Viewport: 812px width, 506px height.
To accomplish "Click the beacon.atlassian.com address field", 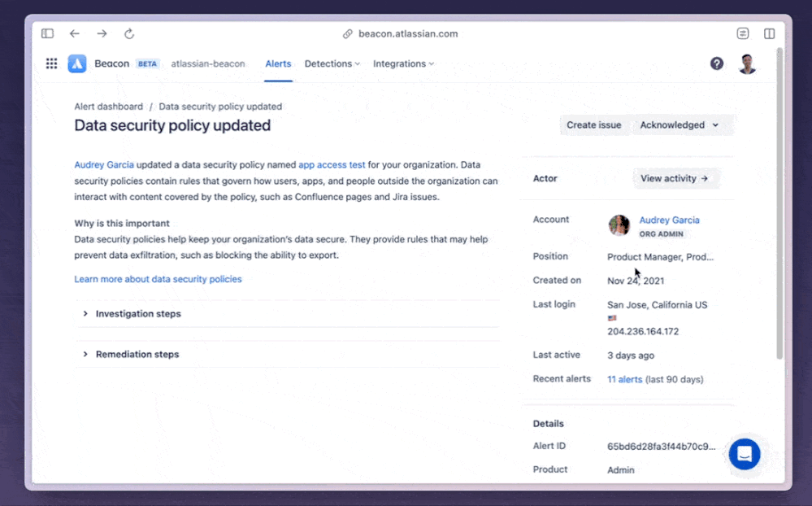I will tap(408, 33).
